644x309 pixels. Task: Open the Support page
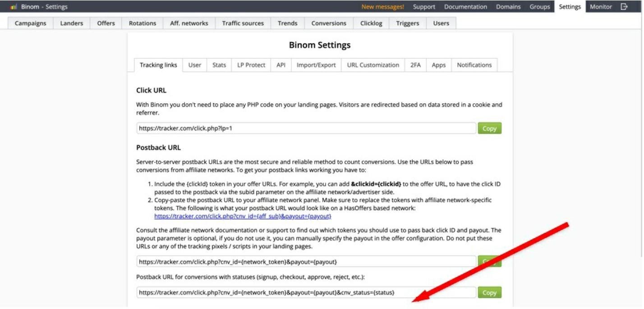[424, 7]
